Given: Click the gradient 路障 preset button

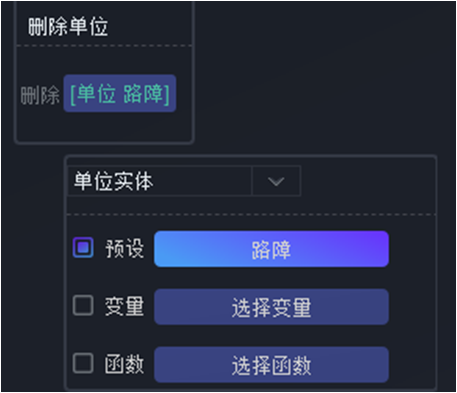Looking at the screenshot, I should 271,249.
